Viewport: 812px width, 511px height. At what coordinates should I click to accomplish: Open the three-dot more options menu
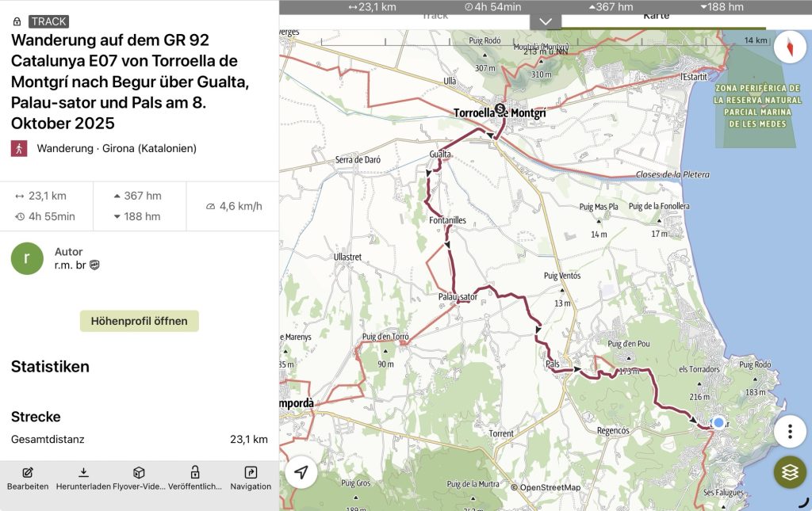pos(789,432)
